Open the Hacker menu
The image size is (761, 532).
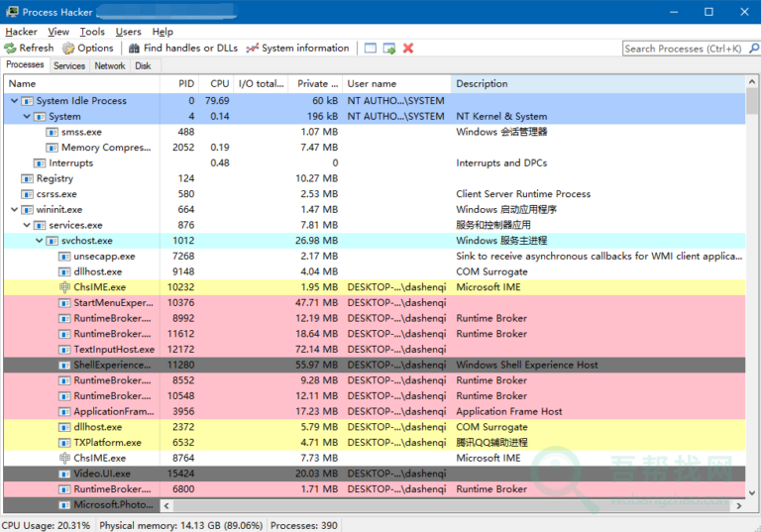21,32
